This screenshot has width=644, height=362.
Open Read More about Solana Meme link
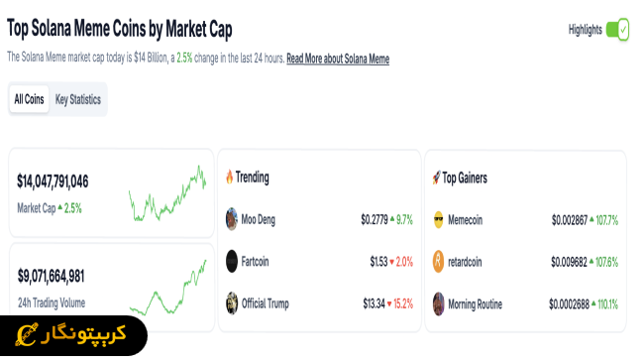338,59
